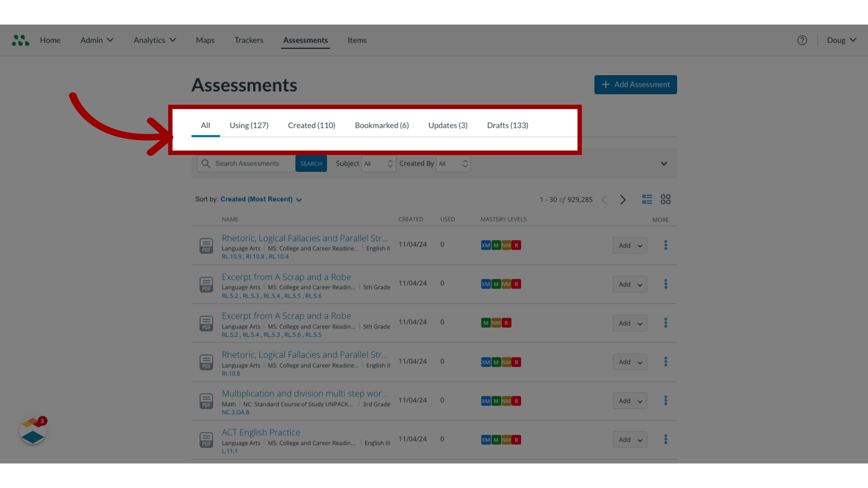
Task: Select the Updates tab
Action: (448, 125)
